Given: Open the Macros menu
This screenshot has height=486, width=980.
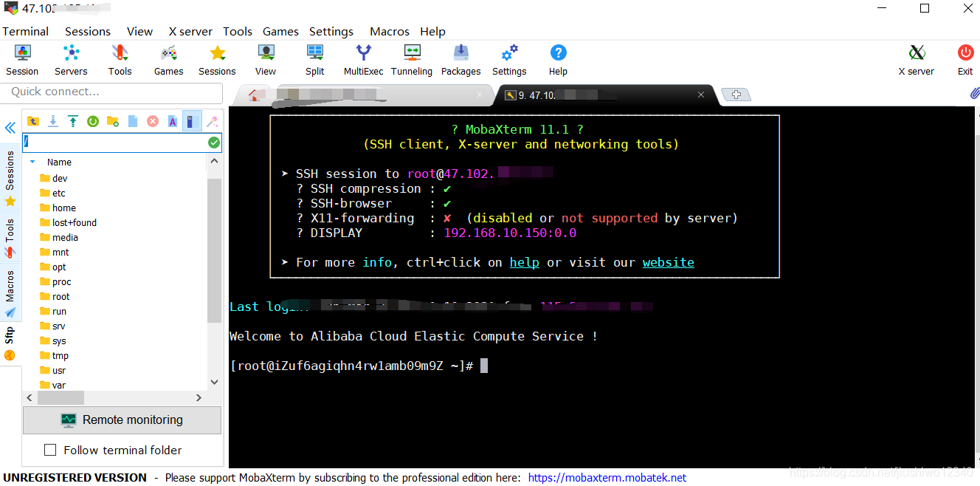Looking at the screenshot, I should [390, 31].
